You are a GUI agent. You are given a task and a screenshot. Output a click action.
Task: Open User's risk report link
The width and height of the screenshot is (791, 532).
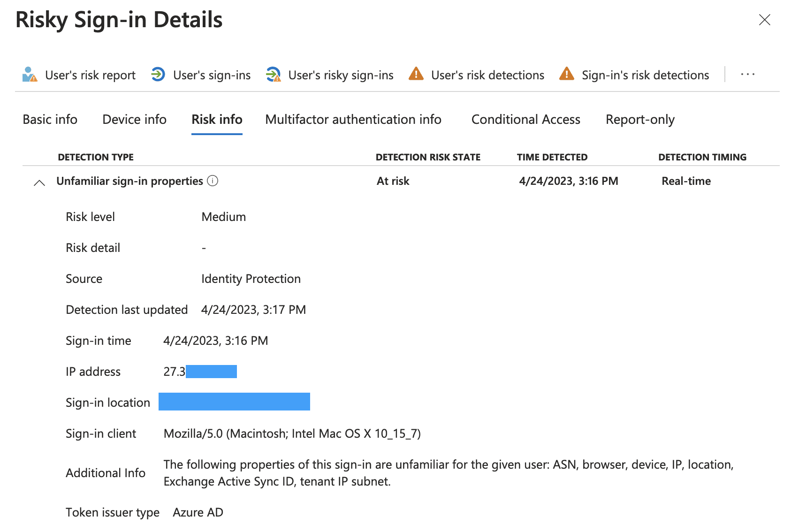coord(90,75)
